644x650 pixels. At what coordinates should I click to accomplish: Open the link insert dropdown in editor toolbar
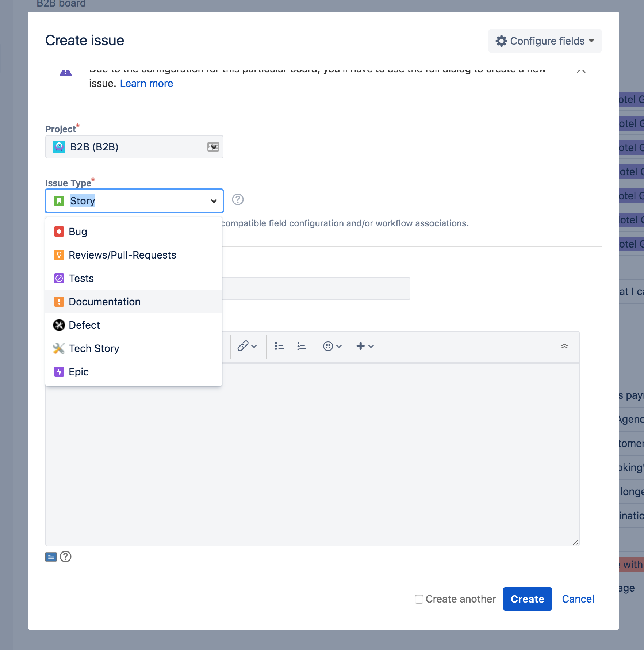point(247,346)
